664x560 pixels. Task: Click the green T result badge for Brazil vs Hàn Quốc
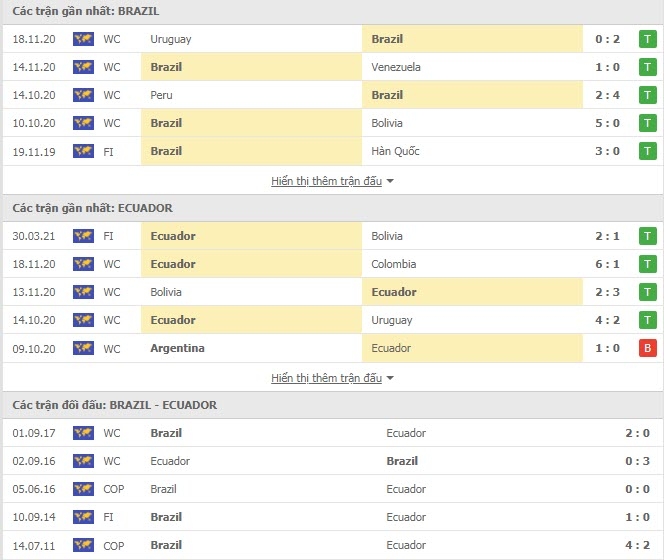(647, 151)
